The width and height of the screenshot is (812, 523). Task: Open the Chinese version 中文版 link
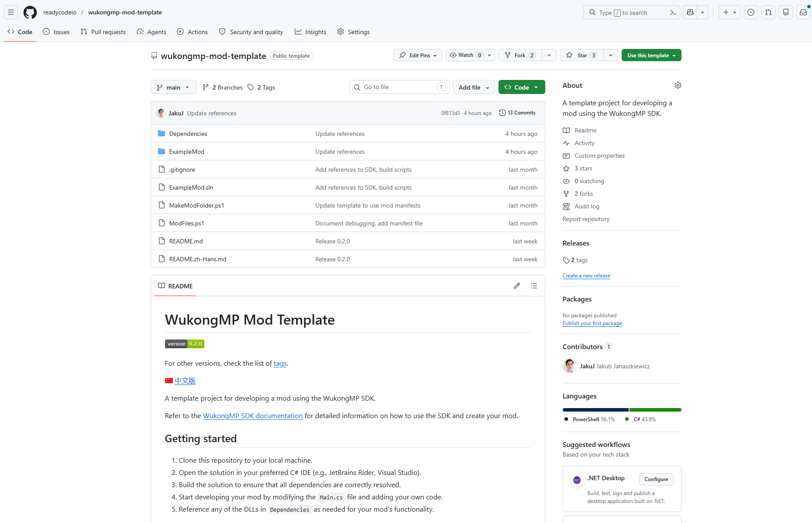click(185, 381)
